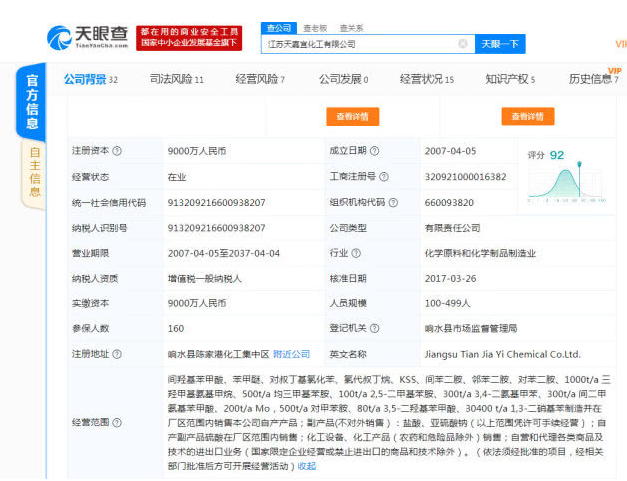
Task: Open the 历史信息 tab
Action: point(593,79)
